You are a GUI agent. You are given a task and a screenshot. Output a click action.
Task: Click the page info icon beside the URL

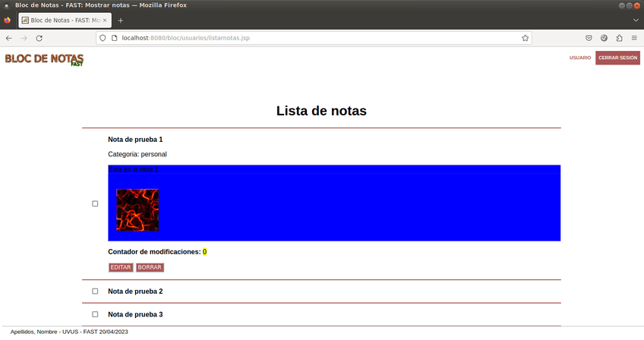click(115, 38)
